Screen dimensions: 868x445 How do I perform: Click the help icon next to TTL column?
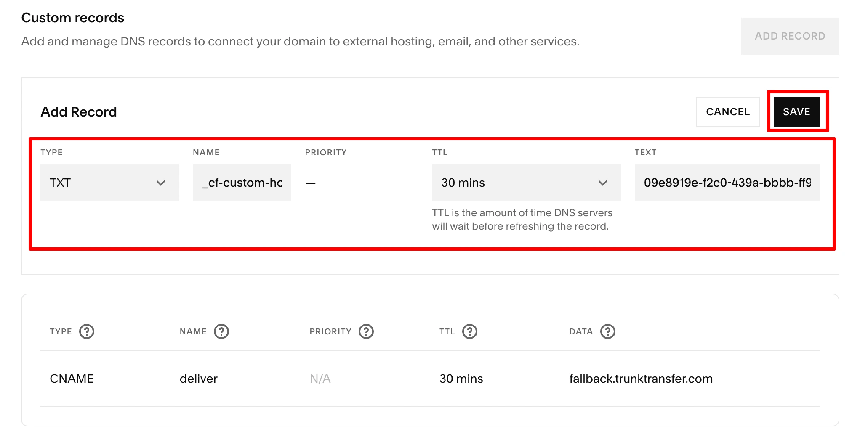pos(470,331)
